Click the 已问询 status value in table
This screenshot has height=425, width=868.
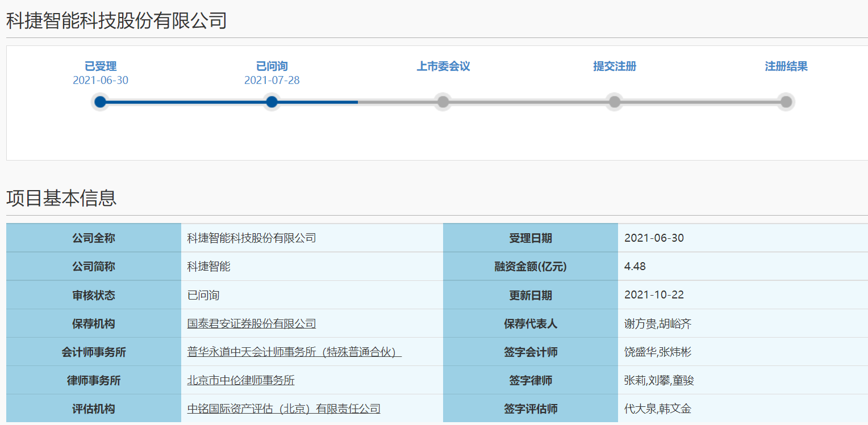[x=203, y=295]
